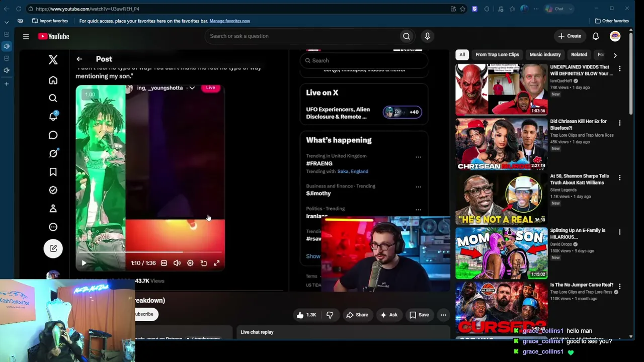
Task: Select the Music industry chip
Action: pyautogui.click(x=545, y=54)
